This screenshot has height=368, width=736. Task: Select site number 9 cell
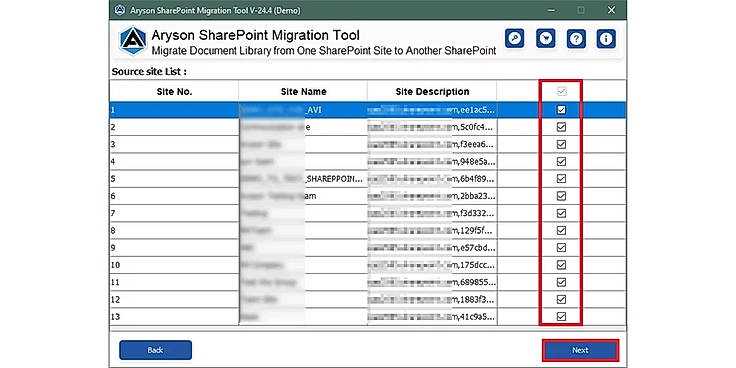coord(174,248)
